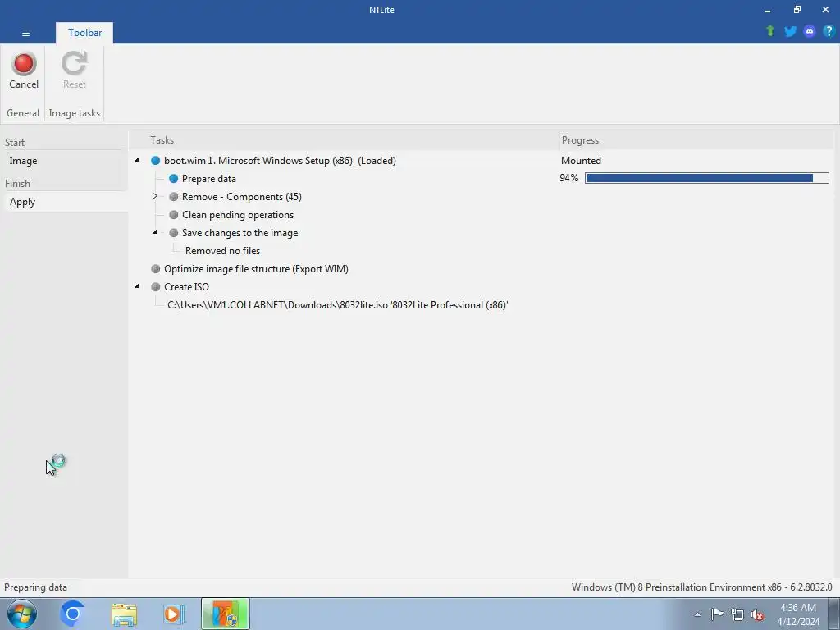Expand Remove - Components (45) node
This screenshot has height=630, width=840.
(x=155, y=197)
